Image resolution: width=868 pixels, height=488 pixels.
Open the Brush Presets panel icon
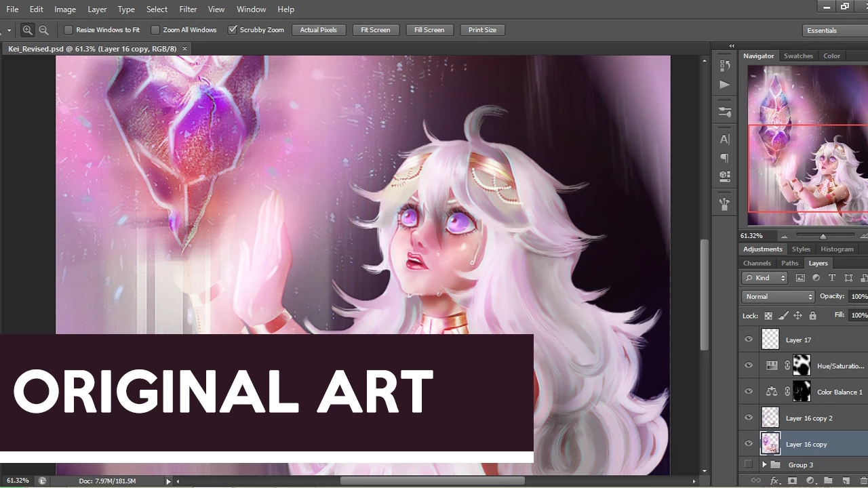[x=725, y=113]
